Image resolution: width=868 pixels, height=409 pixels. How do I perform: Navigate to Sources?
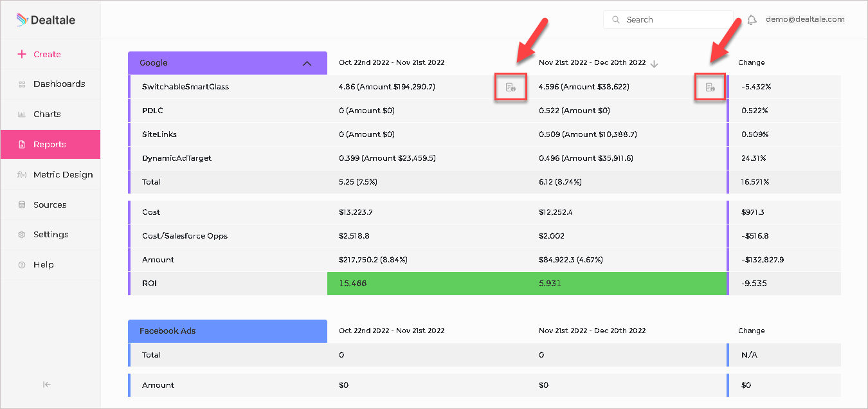tap(50, 205)
